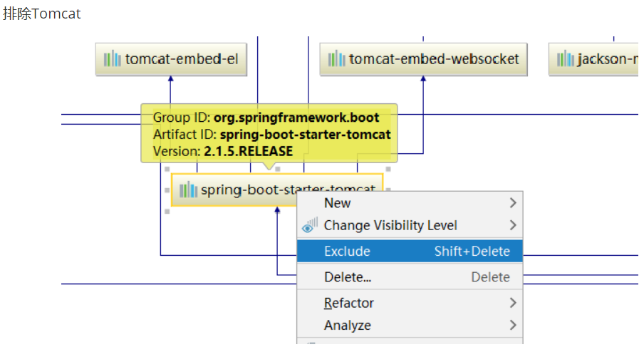
Task: Choose Exclude from the context menu
Action: (410, 251)
